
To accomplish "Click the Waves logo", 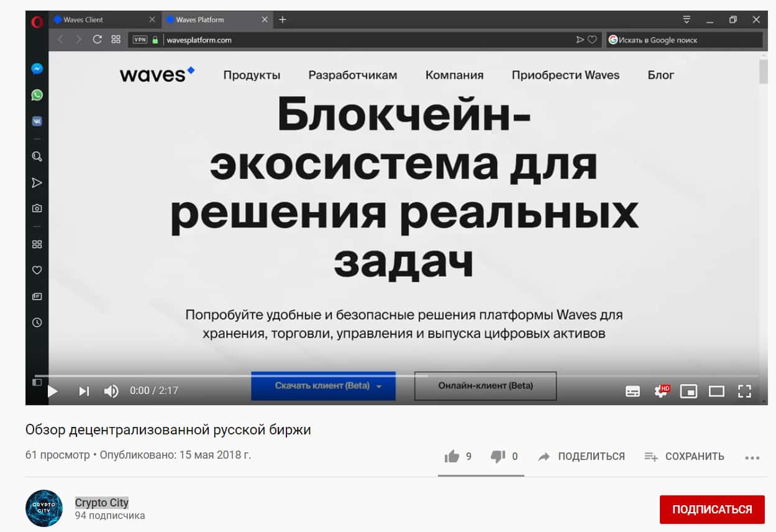I will click(x=157, y=75).
